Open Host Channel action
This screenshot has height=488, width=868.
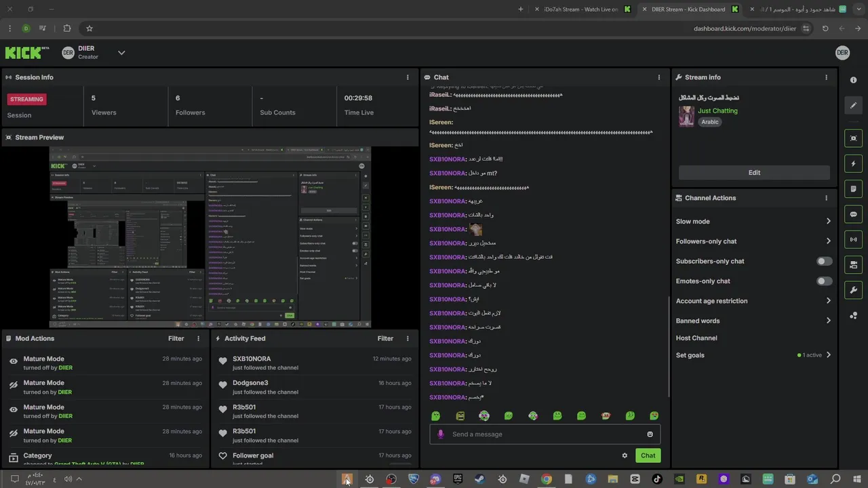[x=696, y=338]
